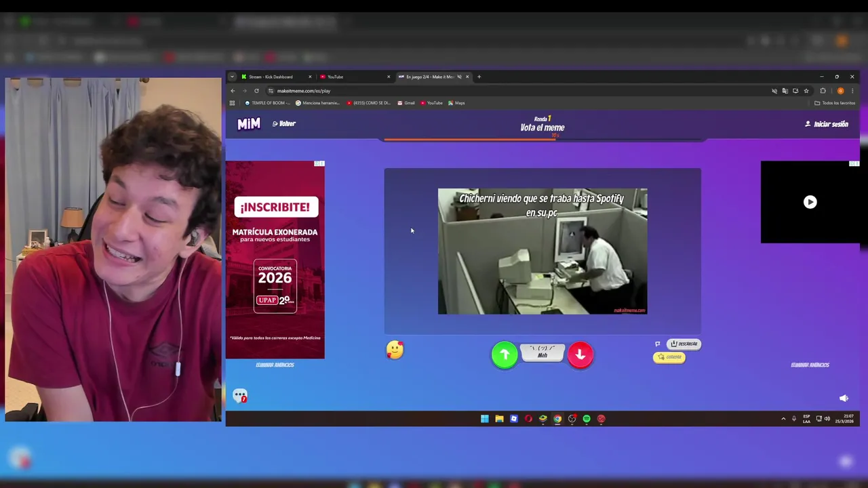Vote Meh with the shrug button
The width and height of the screenshot is (868, 488).
pos(542,352)
